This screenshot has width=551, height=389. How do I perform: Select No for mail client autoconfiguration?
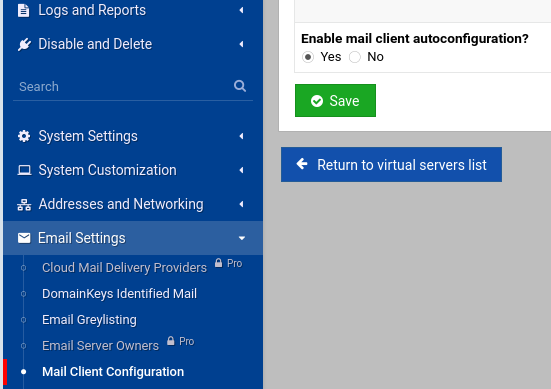355,57
